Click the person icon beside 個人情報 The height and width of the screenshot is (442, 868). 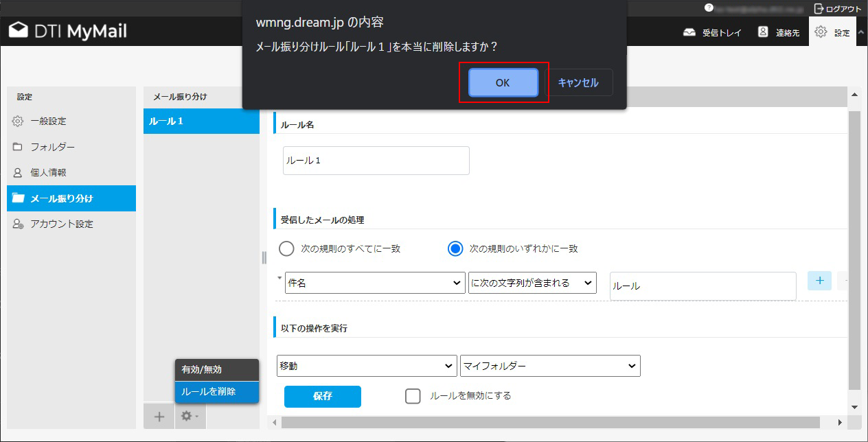pyautogui.click(x=18, y=172)
